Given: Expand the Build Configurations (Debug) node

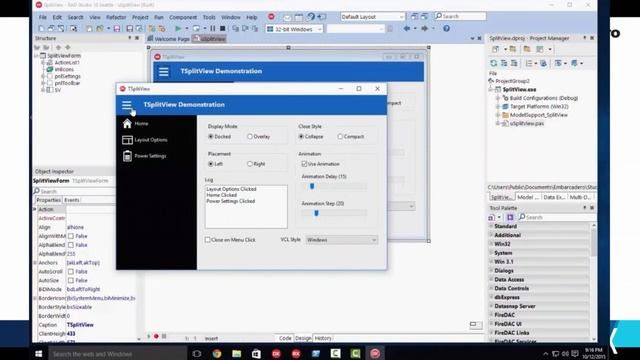Looking at the screenshot, I should [x=498, y=98].
